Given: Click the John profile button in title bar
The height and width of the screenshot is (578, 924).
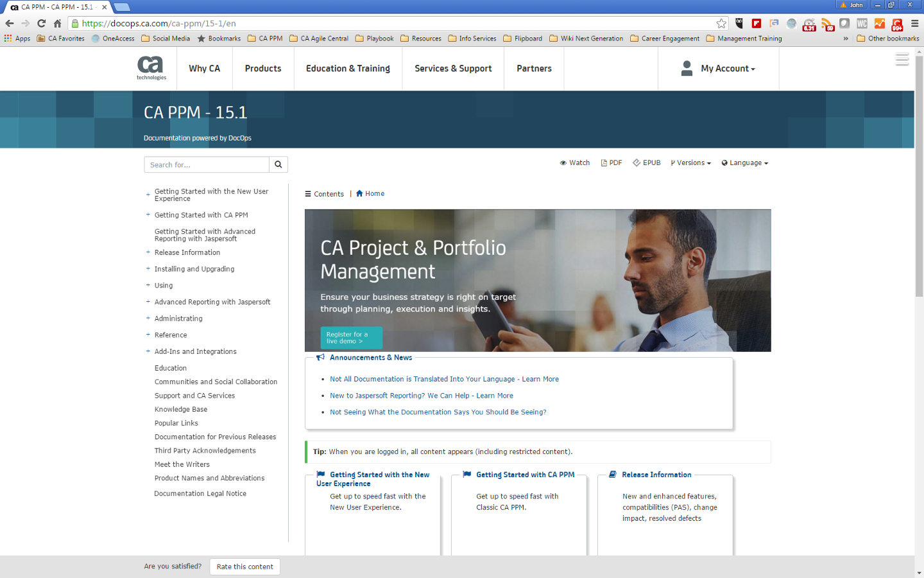Looking at the screenshot, I should (x=852, y=5).
